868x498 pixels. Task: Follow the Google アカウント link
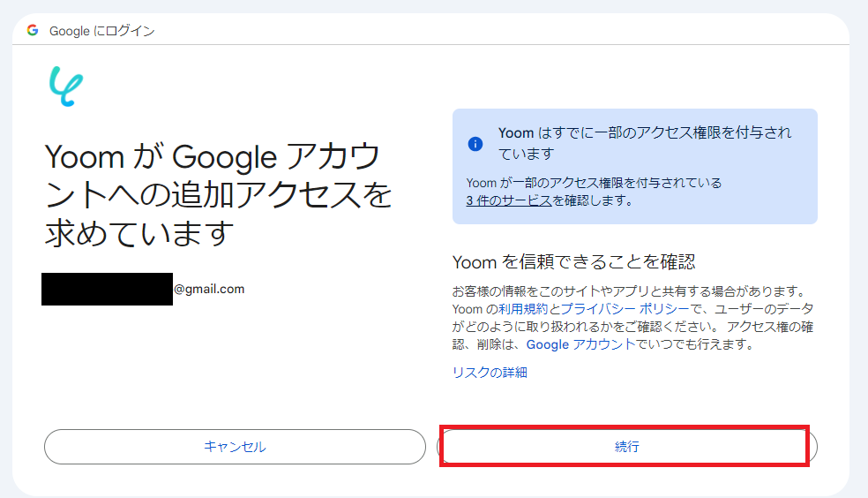pos(580,344)
